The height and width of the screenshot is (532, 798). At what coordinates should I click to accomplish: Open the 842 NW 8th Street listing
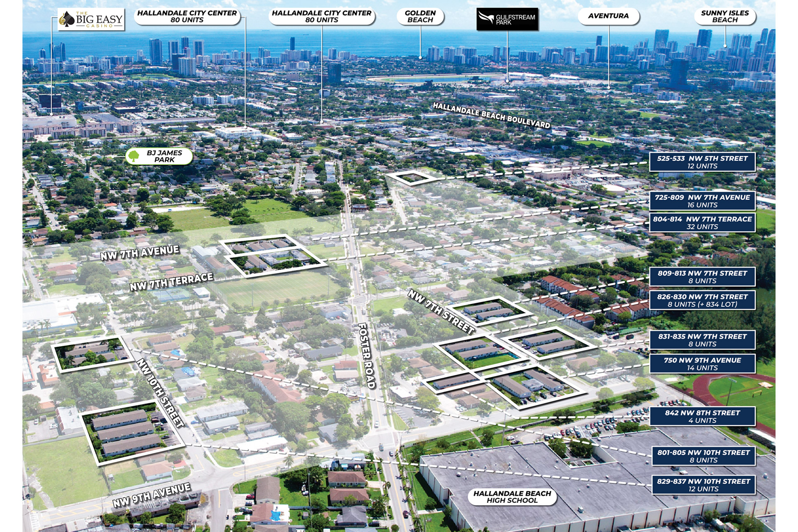pos(702,416)
